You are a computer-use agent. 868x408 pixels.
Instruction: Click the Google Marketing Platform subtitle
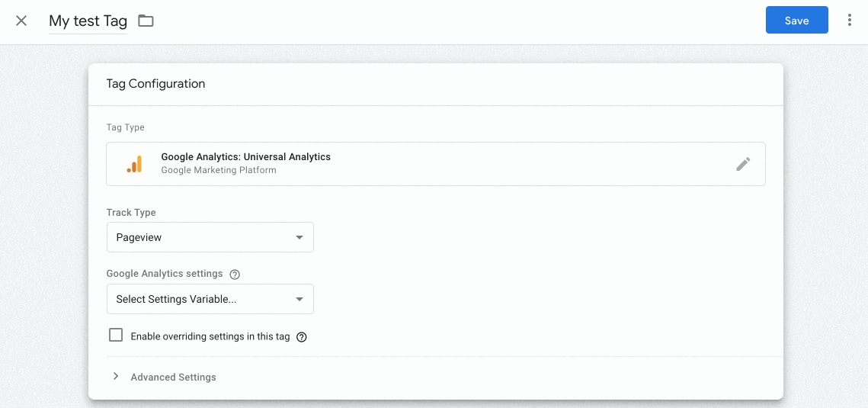[219, 170]
